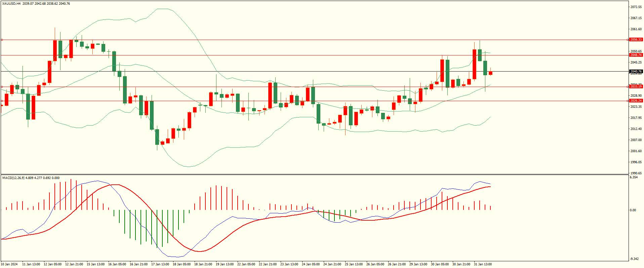
Task: Select left handle of 2056.33 horizontal line
Action: pos(2,40)
